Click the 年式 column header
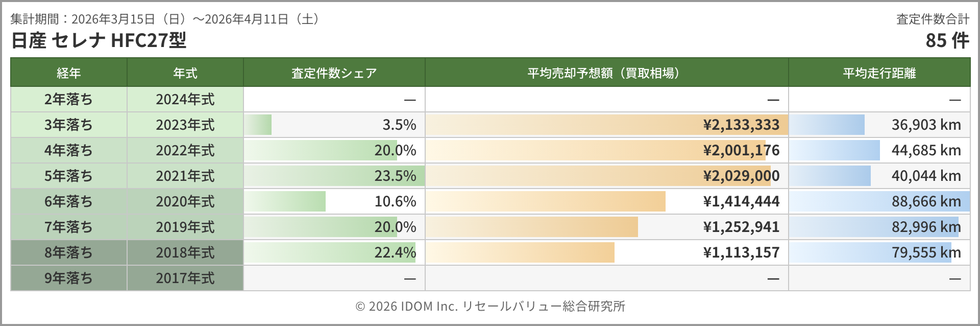 [x=185, y=73]
